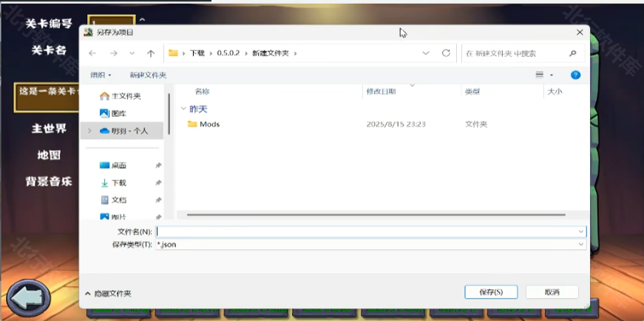Refresh the current folder view
The height and width of the screenshot is (321, 644).
click(x=446, y=53)
